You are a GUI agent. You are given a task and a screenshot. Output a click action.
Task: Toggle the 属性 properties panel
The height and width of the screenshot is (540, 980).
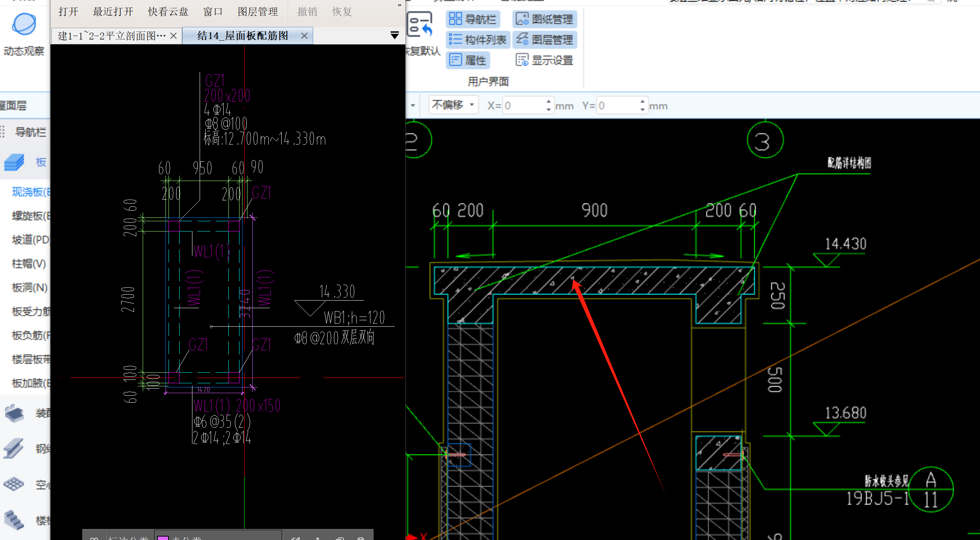point(468,60)
